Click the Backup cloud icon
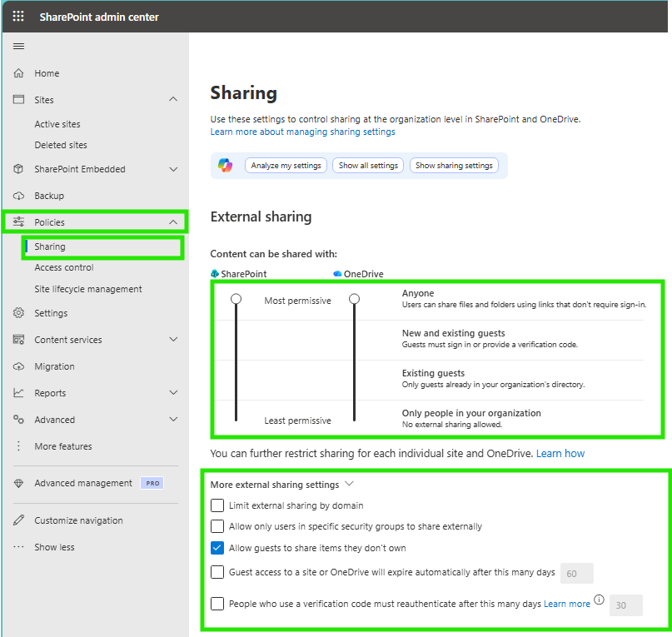672x637 pixels. tap(18, 196)
